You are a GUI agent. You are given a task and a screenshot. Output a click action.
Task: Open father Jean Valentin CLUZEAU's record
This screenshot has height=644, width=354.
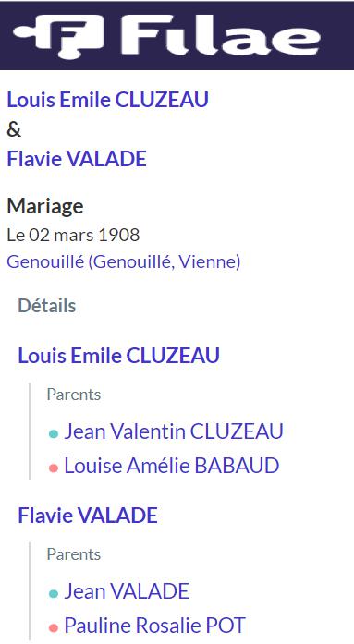[x=174, y=431]
